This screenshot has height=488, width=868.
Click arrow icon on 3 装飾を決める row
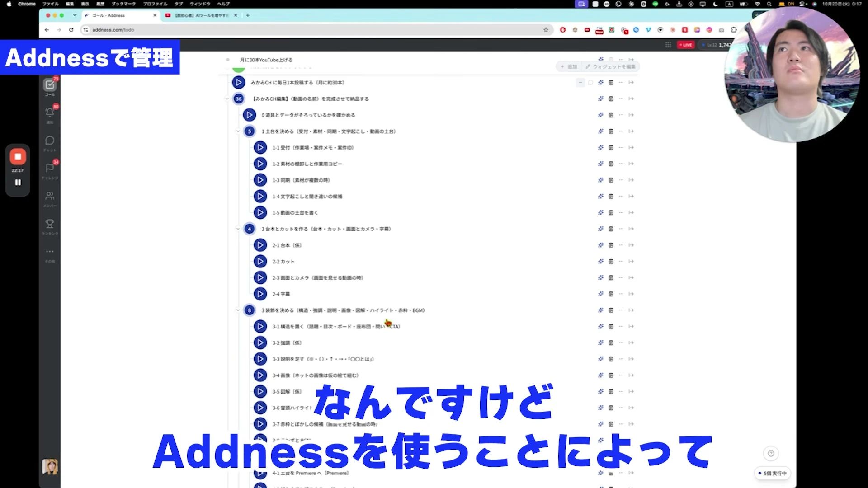(631, 310)
